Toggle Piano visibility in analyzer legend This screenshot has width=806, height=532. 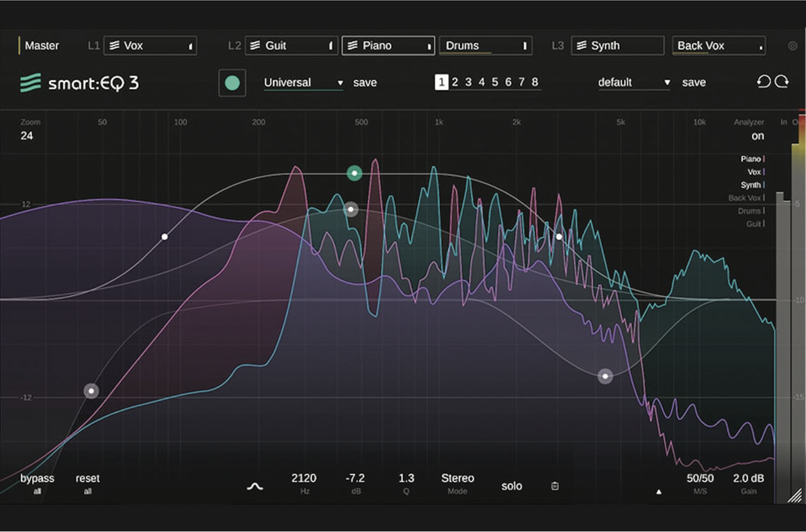click(x=752, y=159)
